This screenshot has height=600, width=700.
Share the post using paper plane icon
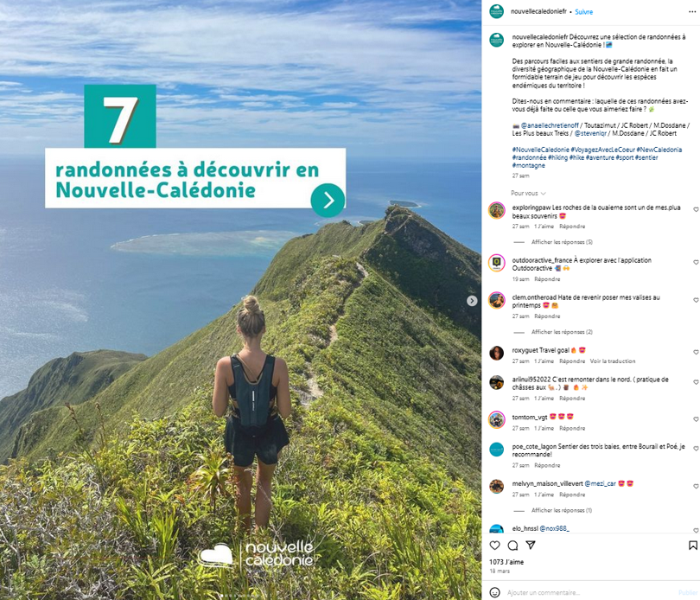click(531, 545)
